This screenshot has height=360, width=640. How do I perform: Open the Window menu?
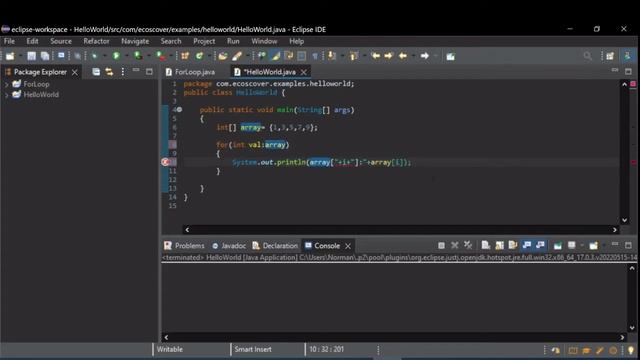264,41
